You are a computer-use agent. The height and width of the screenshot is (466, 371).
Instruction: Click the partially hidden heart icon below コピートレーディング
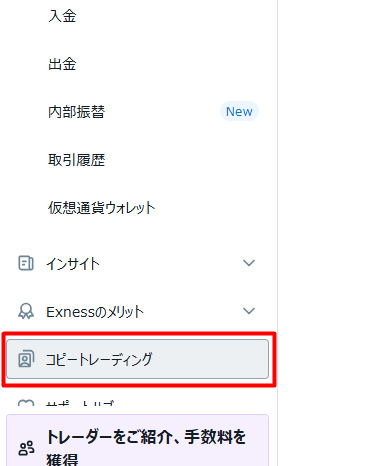coord(26,403)
